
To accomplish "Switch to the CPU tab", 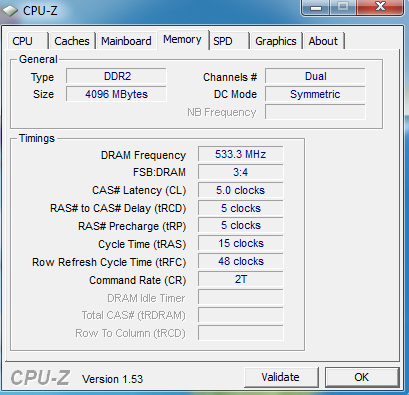I will (27, 41).
